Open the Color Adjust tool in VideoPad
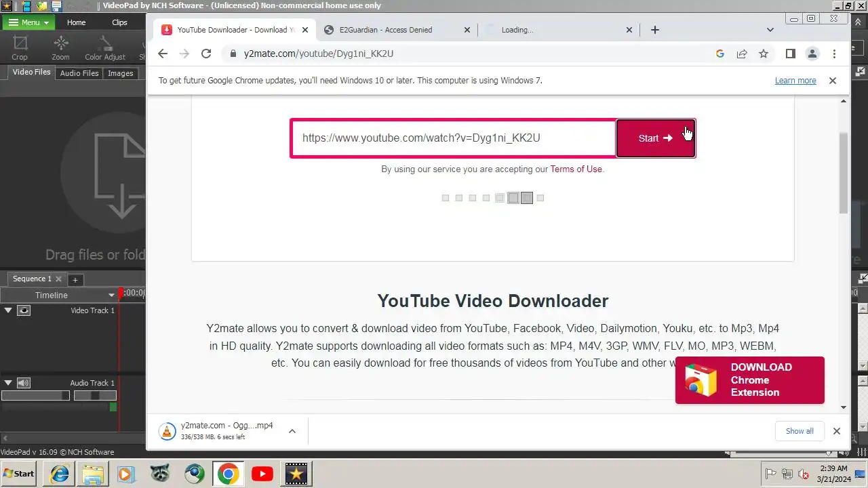This screenshot has height=488, width=868. [x=105, y=48]
